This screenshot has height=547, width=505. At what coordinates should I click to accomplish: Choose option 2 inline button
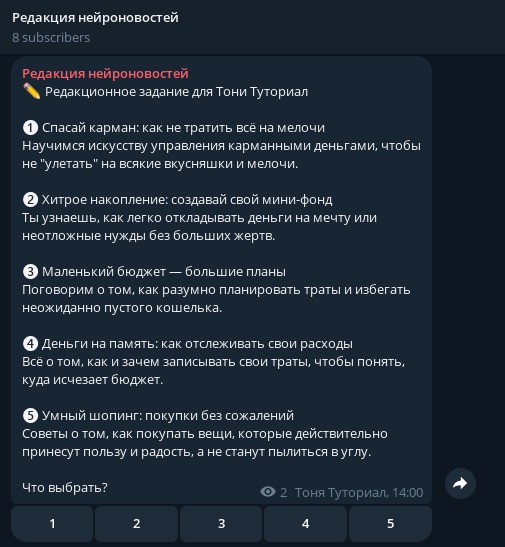[136, 524]
